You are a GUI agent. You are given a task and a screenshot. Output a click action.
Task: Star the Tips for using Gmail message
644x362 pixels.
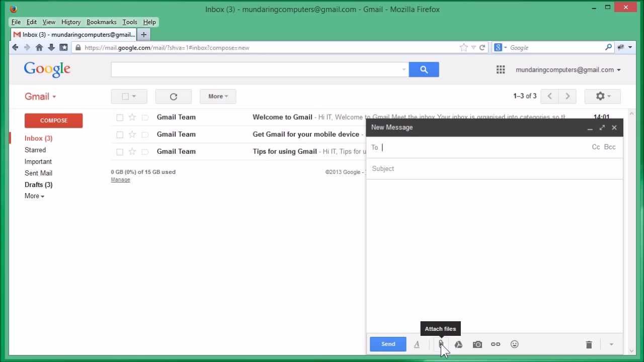pyautogui.click(x=132, y=151)
